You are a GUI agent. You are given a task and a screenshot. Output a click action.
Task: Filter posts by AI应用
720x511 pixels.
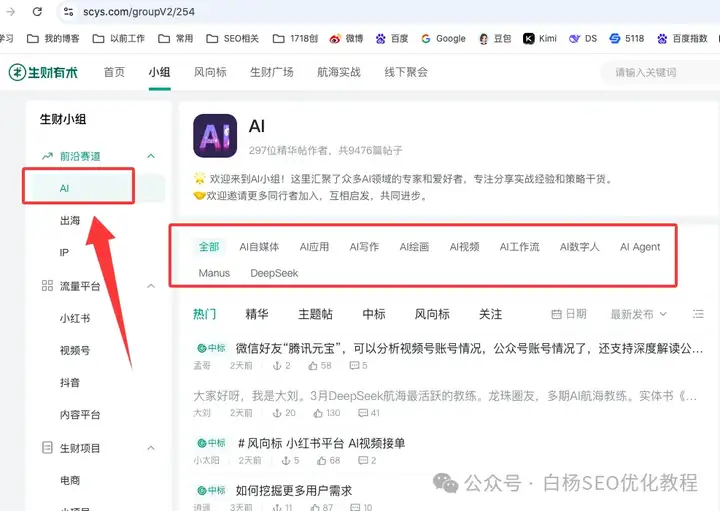315,247
